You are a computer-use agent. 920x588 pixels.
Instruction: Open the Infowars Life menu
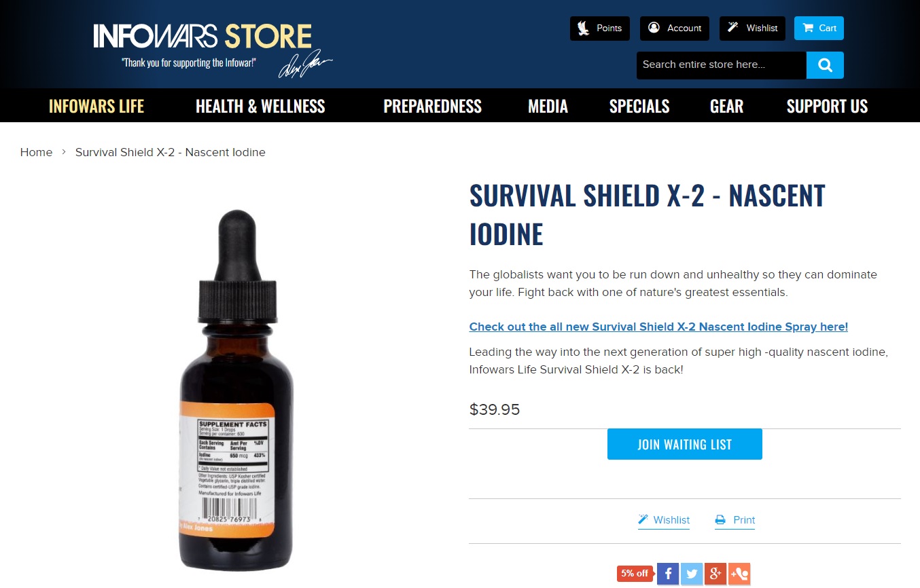click(96, 106)
